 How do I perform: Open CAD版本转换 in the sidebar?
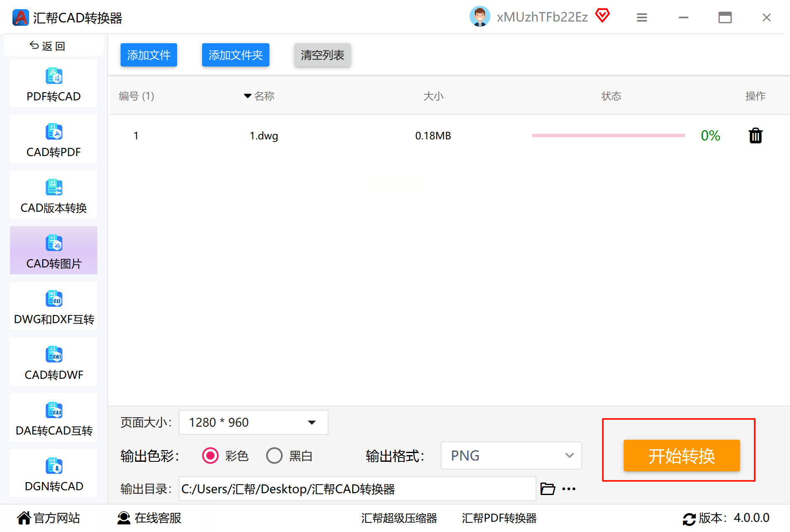point(54,195)
